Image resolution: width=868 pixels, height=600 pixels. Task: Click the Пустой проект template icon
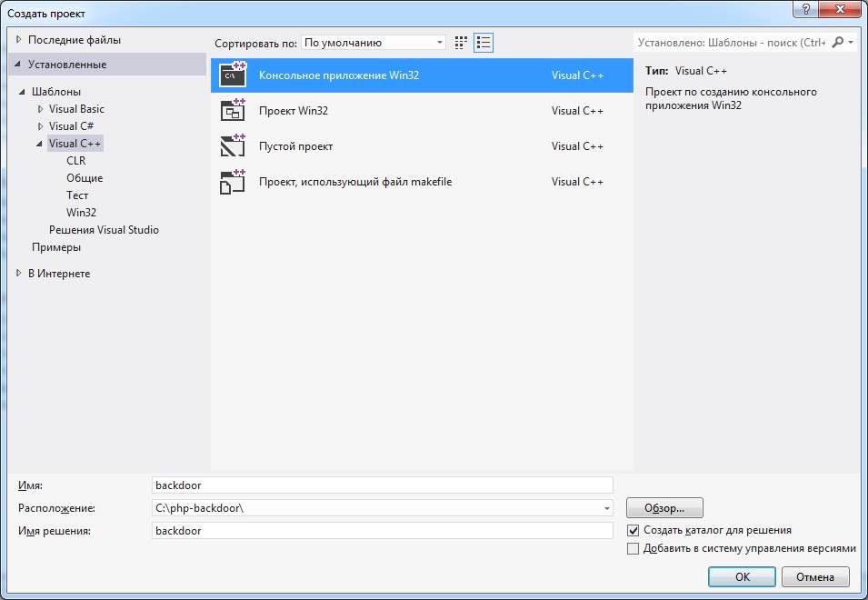point(234,146)
